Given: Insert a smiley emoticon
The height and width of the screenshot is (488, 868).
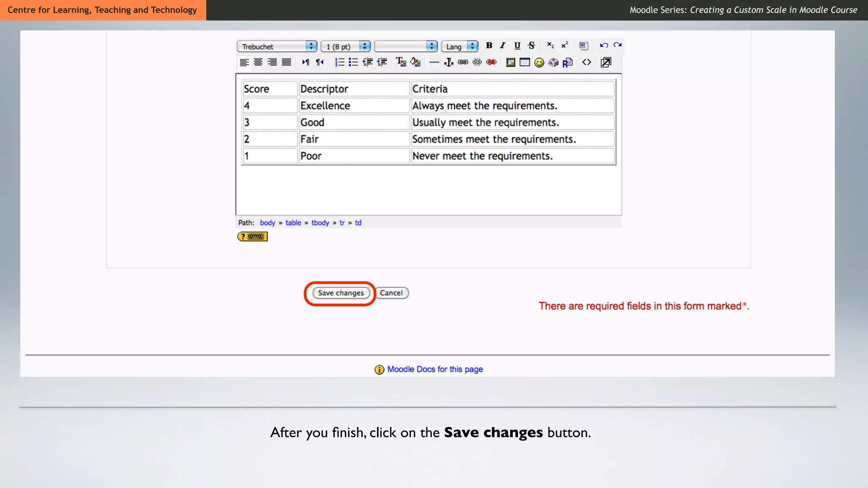Looking at the screenshot, I should pos(539,62).
